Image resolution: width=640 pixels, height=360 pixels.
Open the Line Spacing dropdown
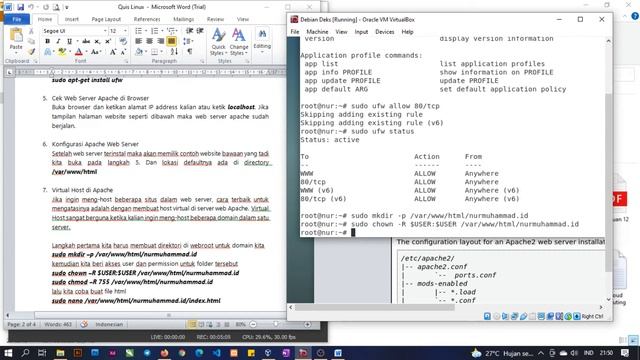188,41
